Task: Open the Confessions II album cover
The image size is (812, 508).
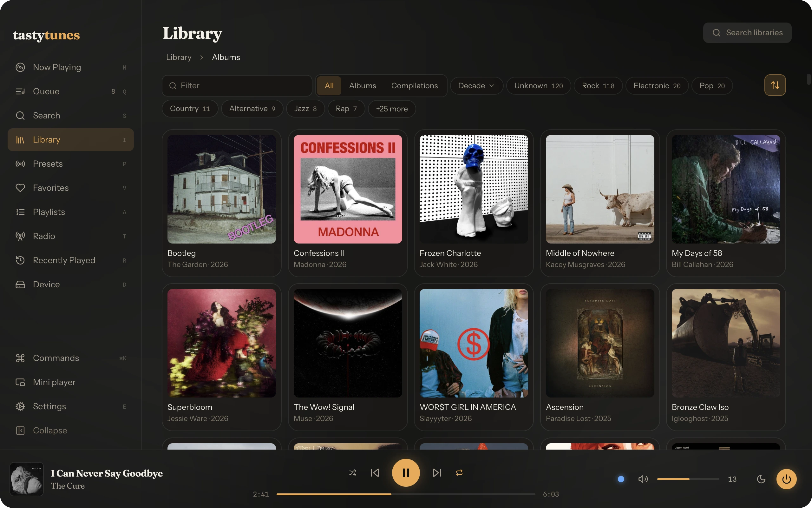Action: click(x=348, y=189)
